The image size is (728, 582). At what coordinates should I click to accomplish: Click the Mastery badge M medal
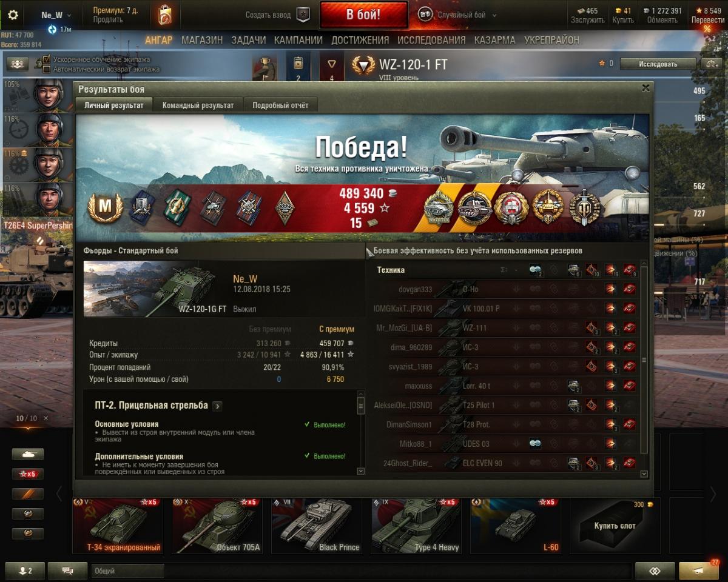click(106, 207)
